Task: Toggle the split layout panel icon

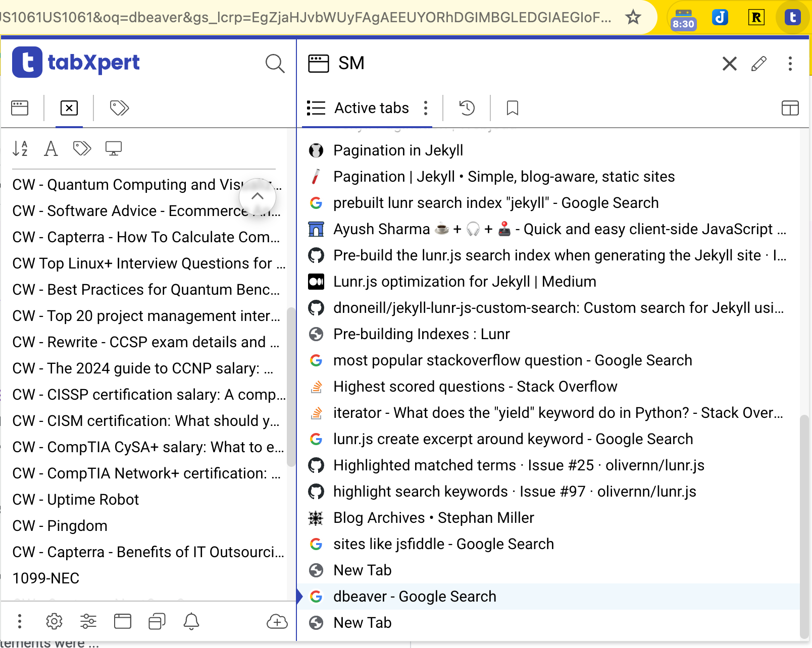Action: [790, 108]
